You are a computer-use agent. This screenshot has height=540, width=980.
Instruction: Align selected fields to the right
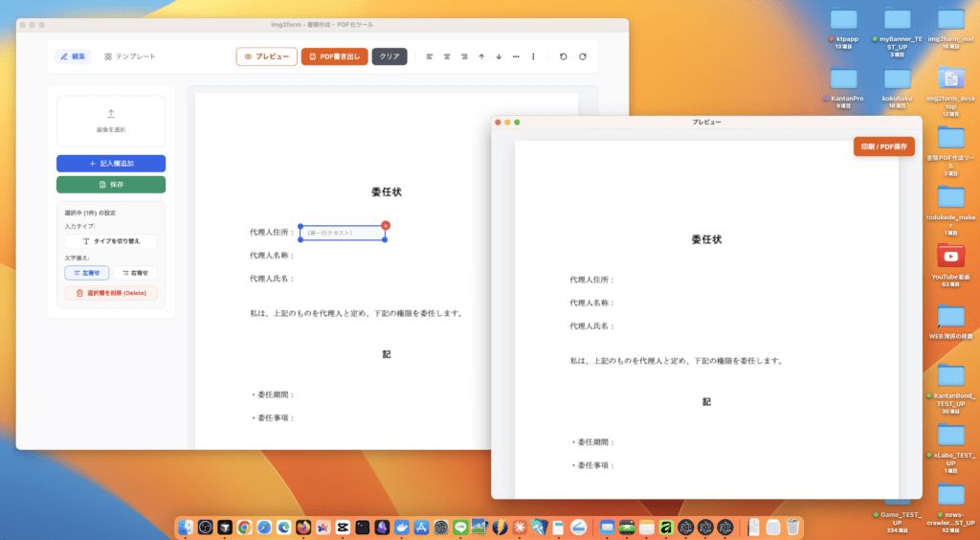pyautogui.click(x=464, y=56)
